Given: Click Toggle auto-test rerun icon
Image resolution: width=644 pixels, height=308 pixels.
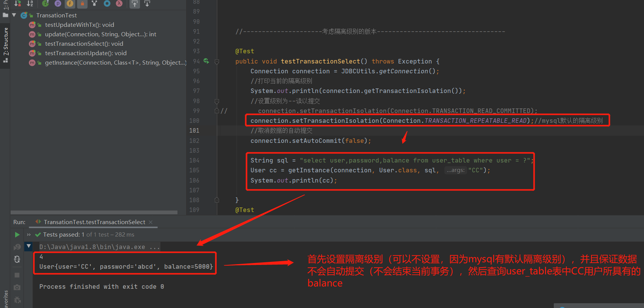Looking at the screenshot, I should pyautogui.click(x=17, y=259).
